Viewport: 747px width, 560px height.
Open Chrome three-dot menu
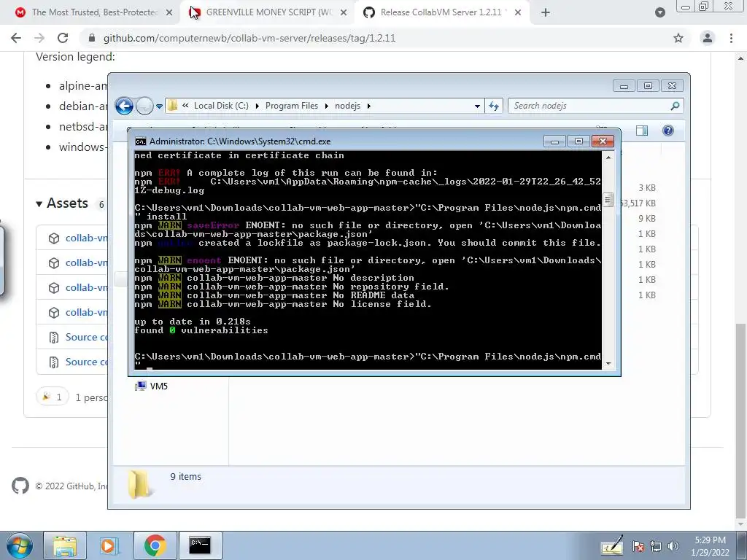[x=731, y=38]
